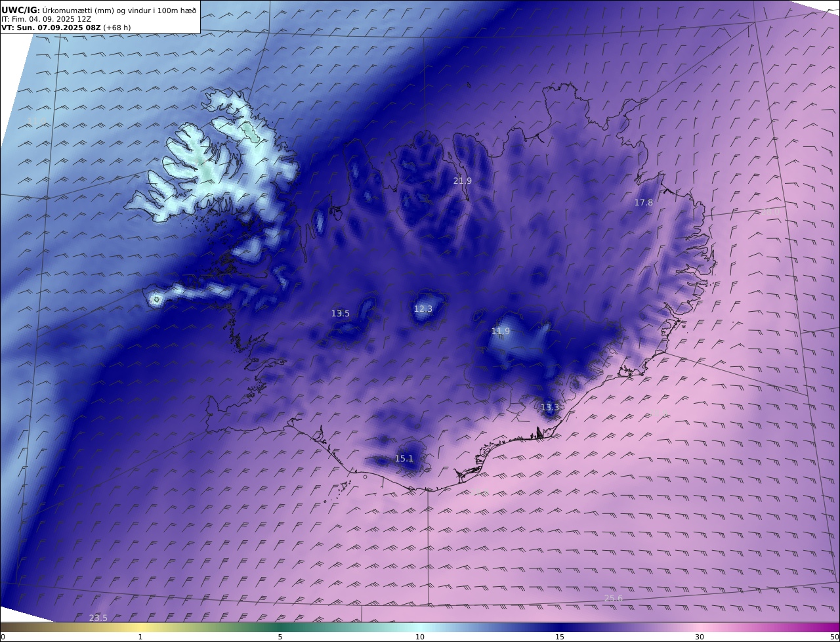Click the 17.8 value label on the map
Viewport: 840px width, 642px height.
point(644,203)
